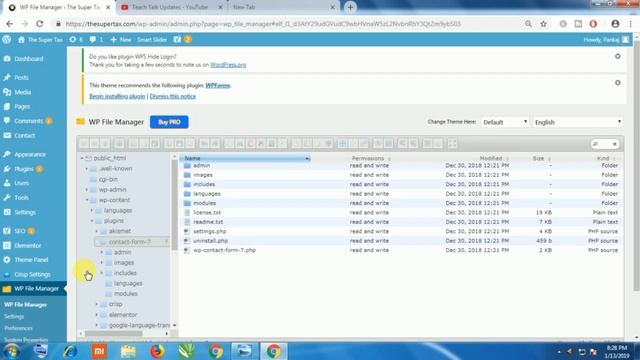Click the Select all toolbar icon
The width and height of the screenshot is (640, 360).
tap(342, 144)
